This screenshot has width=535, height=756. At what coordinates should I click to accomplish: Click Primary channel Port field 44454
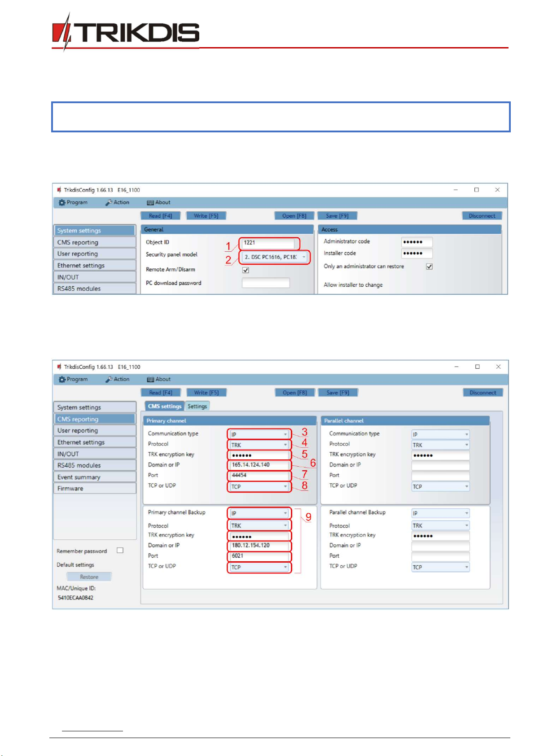click(259, 476)
